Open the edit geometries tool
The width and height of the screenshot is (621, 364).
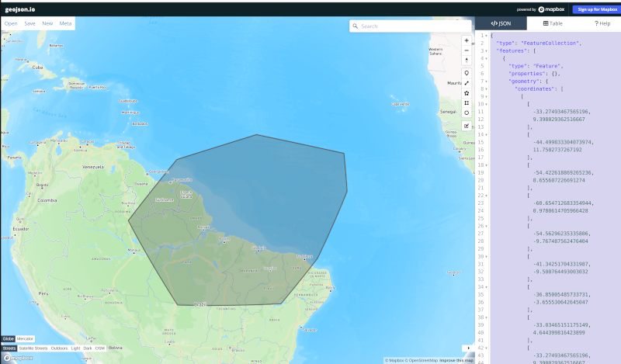(x=467, y=126)
